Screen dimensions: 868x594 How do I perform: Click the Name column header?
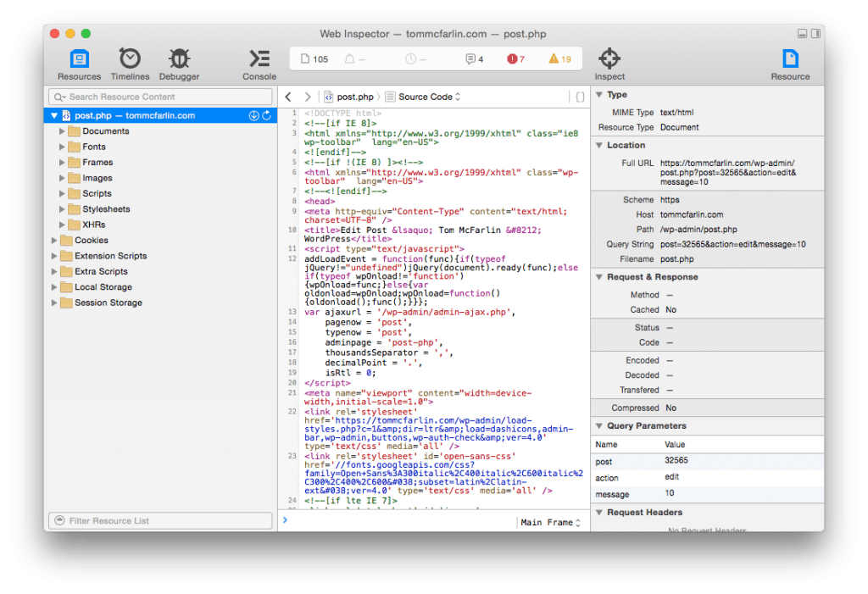[x=606, y=445]
